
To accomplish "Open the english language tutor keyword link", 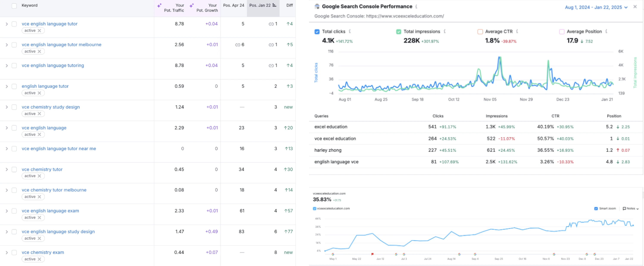I will (x=45, y=86).
